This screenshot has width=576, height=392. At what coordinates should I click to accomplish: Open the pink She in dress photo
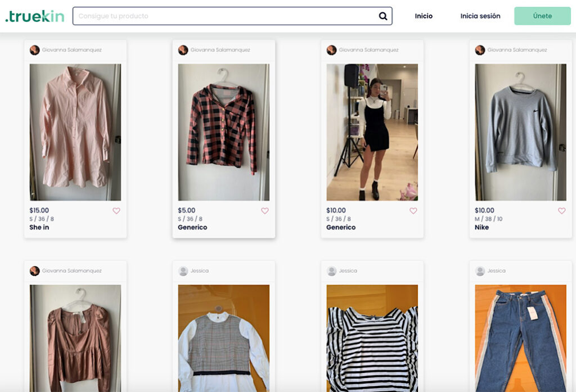point(75,132)
